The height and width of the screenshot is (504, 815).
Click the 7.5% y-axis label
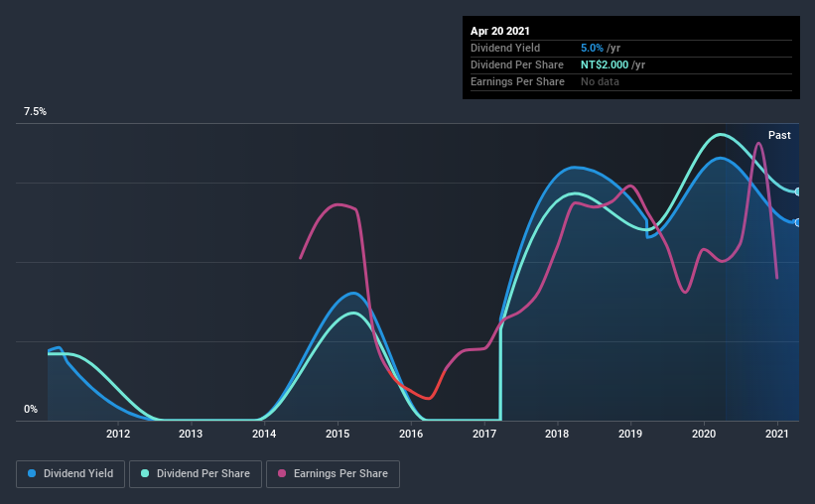pyautogui.click(x=35, y=112)
